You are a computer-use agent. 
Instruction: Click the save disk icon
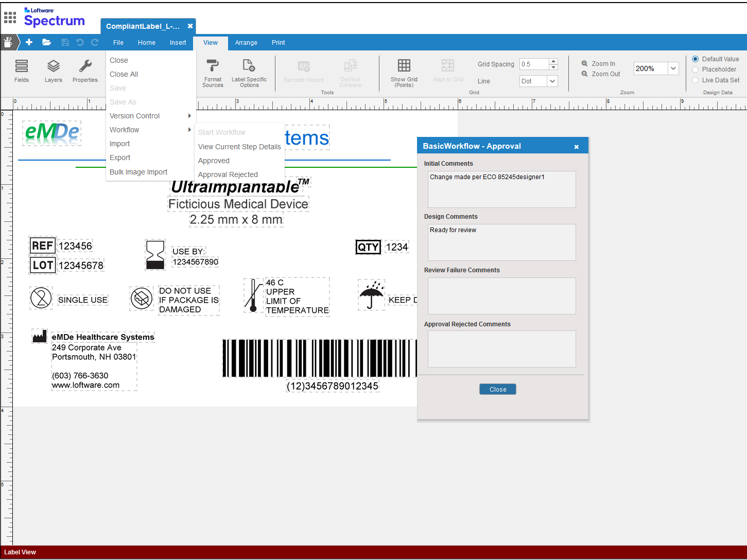point(65,42)
